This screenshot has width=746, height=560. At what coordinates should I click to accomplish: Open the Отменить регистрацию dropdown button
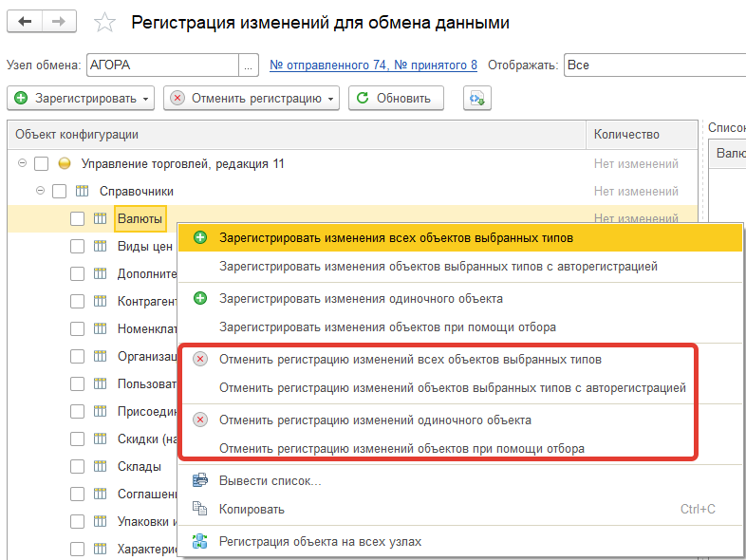[x=251, y=98]
